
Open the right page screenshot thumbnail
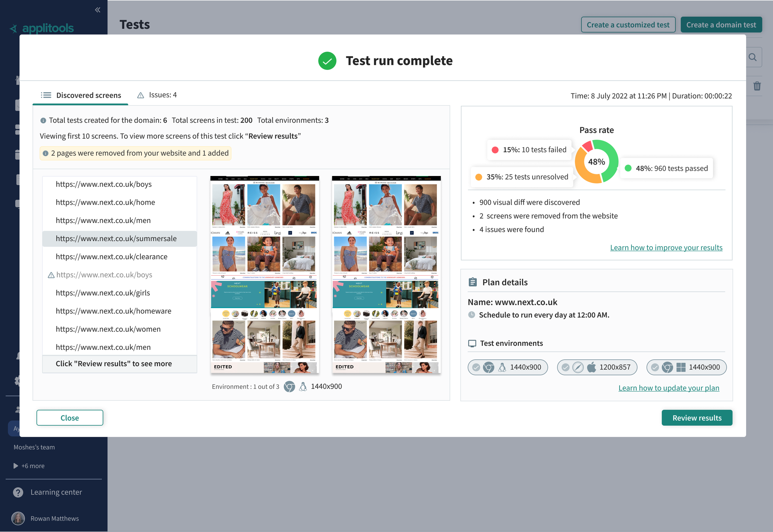[x=386, y=275]
